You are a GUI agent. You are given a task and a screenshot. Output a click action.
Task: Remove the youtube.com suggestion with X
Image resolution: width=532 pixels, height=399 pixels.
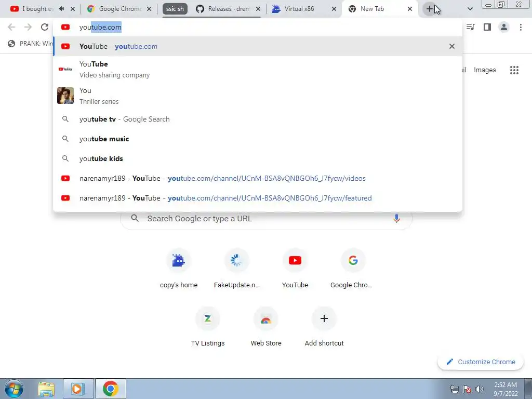pyautogui.click(x=452, y=46)
